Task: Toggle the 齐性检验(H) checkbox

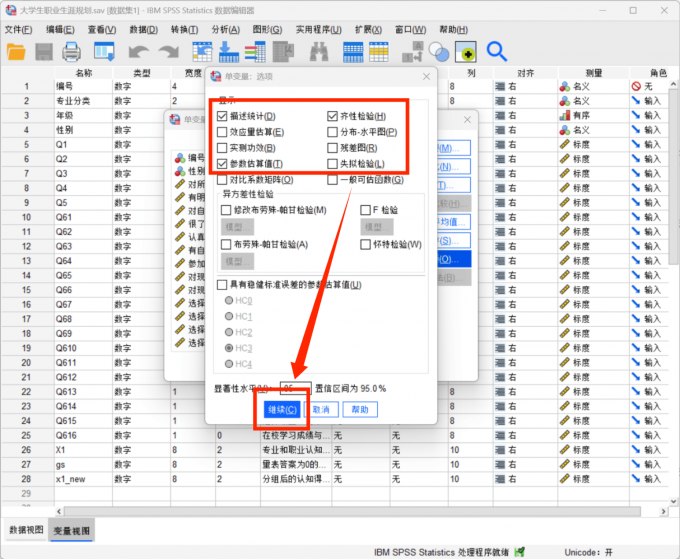Action: [333, 117]
